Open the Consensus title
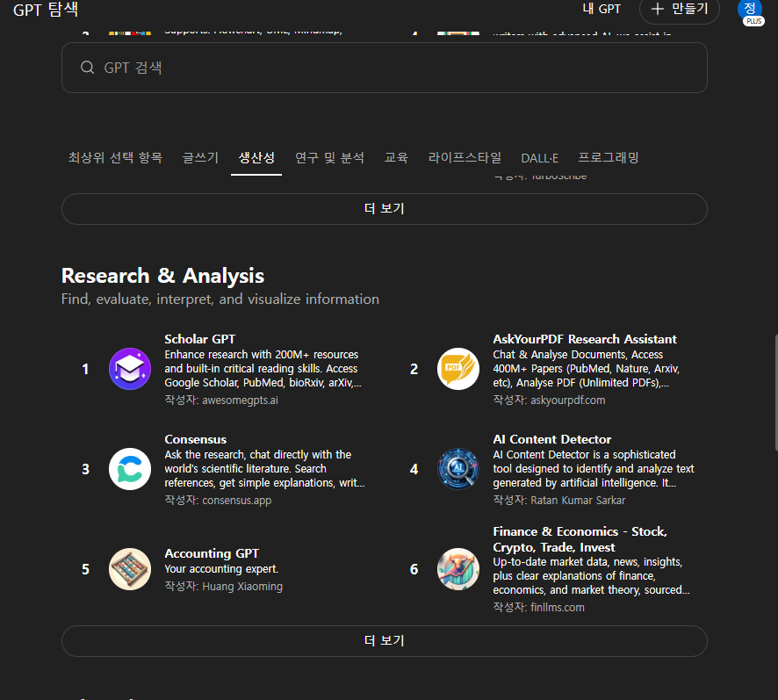778x700 pixels. [196, 439]
